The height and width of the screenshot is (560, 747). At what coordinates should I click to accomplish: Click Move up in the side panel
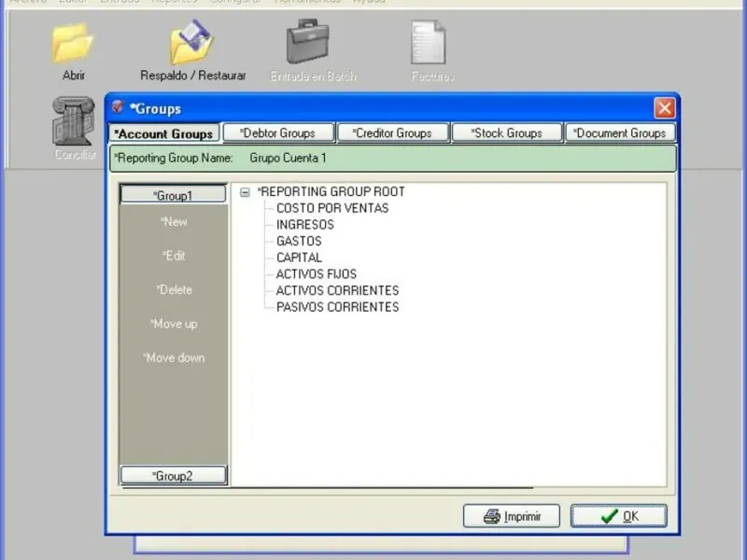click(174, 324)
